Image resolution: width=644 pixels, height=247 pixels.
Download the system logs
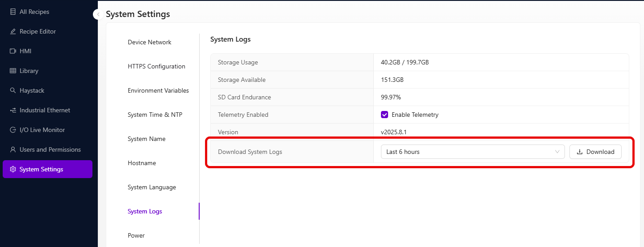tap(595, 152)
